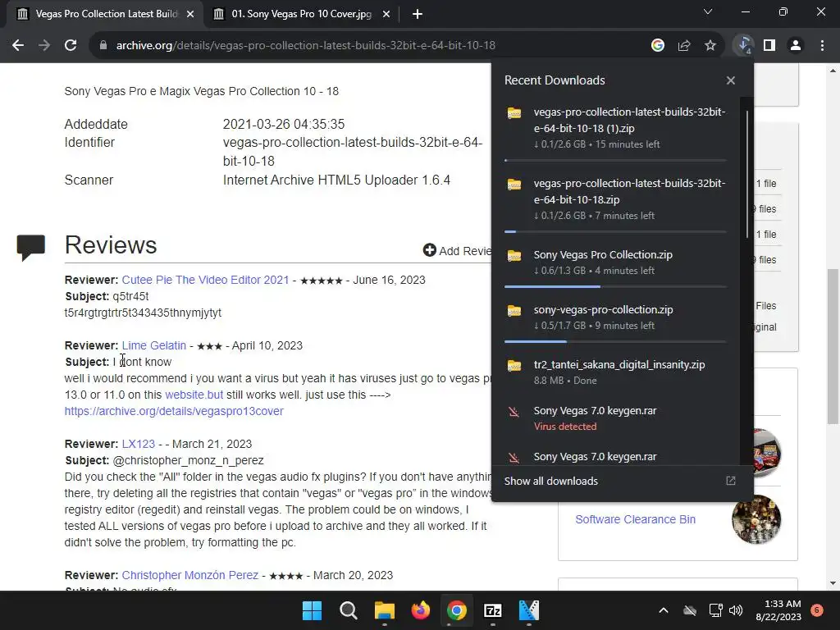Open 7-Zip from the taskbar
Image resolution: width=840 pixels, height=630 pixels.
click(493, 610)
